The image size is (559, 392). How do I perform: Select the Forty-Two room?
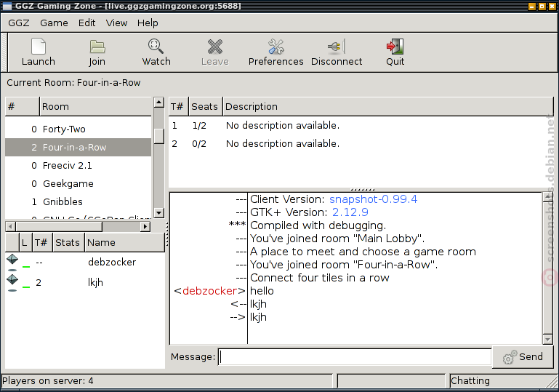79,129
